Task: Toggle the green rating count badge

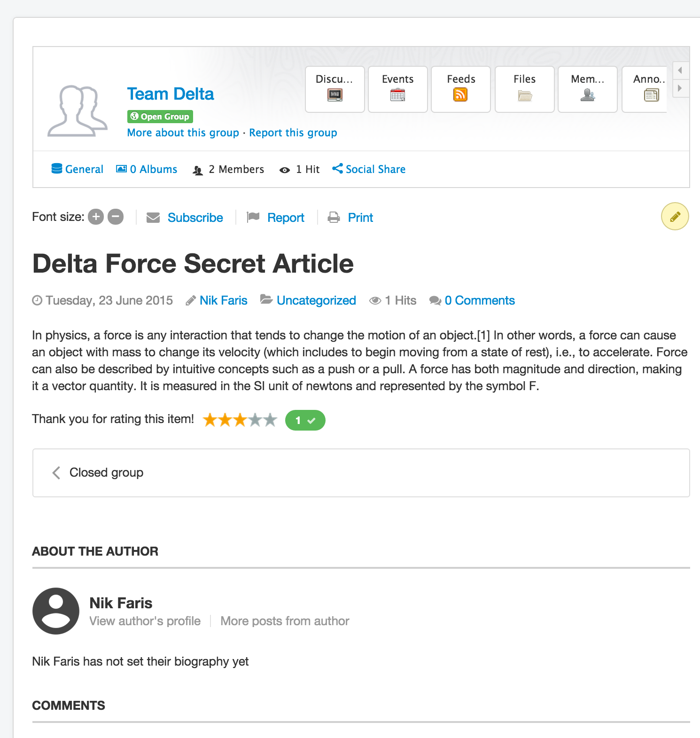Action: click(x=305, y=420)
